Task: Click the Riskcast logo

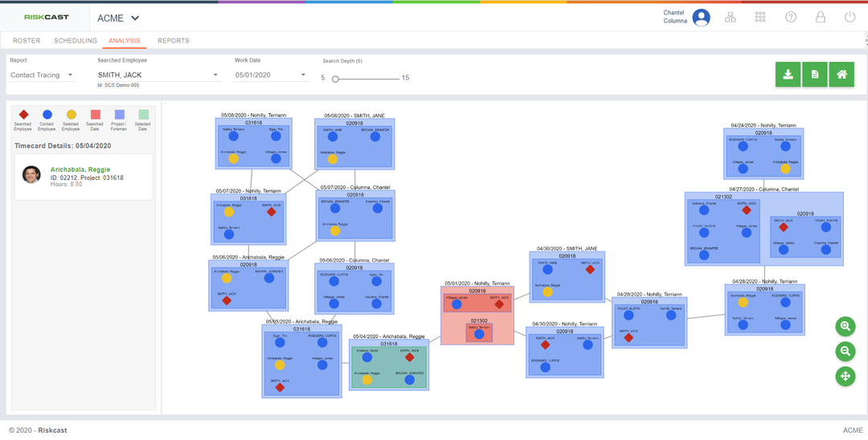Action: tap(47, 17)
